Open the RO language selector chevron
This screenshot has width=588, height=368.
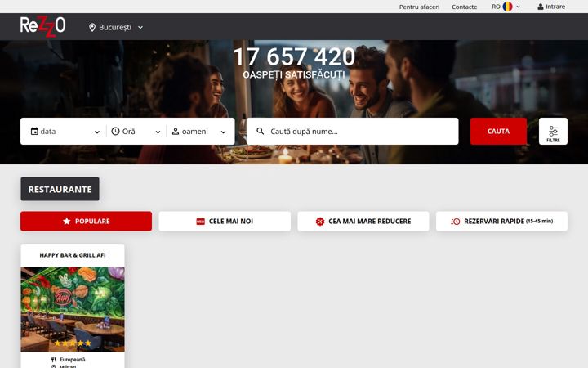tap(519, 7)
